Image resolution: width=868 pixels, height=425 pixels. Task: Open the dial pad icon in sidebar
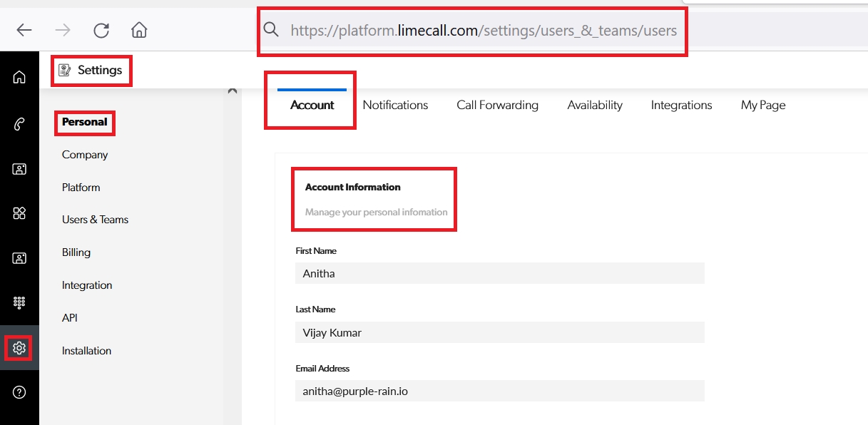pos(19,302)
